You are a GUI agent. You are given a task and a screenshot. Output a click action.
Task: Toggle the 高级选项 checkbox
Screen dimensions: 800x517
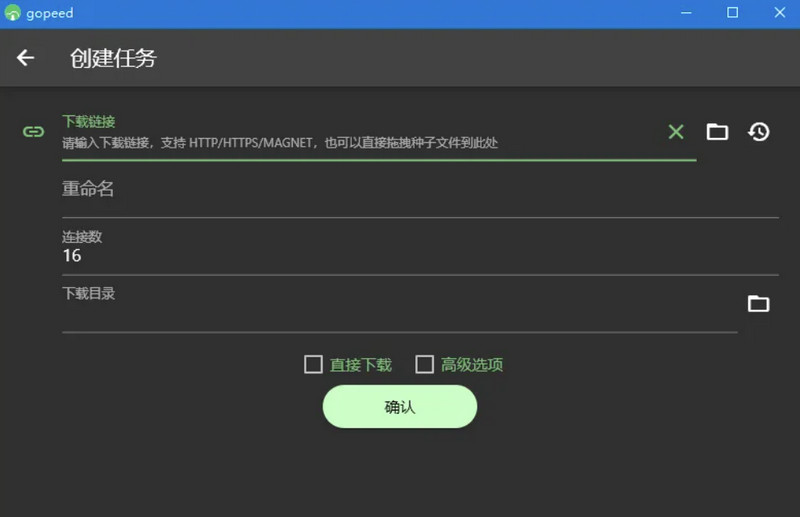(424, 364)
